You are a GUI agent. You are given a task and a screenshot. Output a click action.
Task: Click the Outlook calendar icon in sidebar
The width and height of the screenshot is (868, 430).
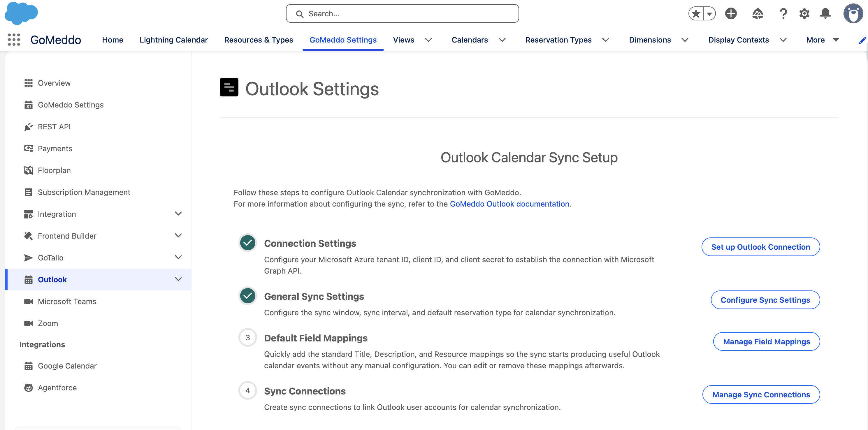pyautogui.click(x=28, y=279)
